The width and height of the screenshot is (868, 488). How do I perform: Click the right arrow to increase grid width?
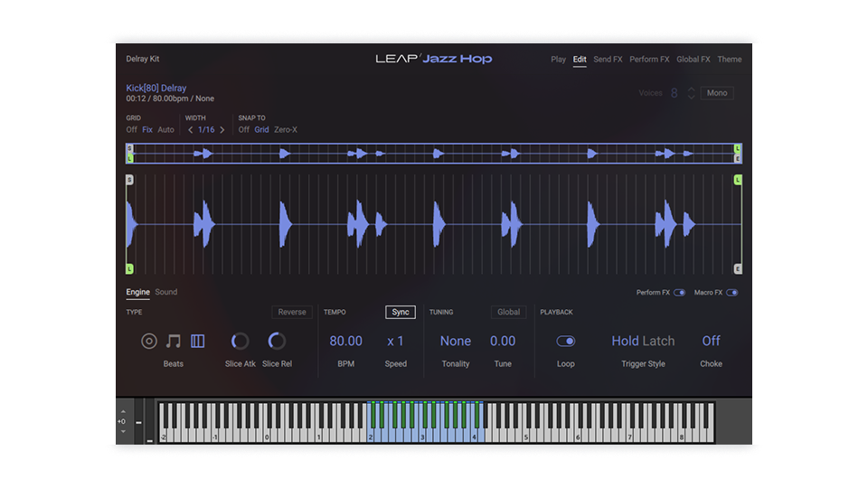[222, 130]
